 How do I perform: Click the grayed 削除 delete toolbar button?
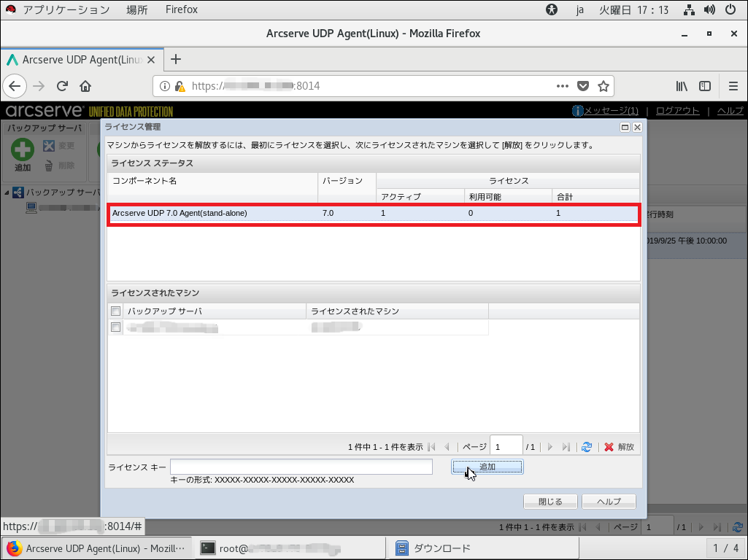point(58,166)
